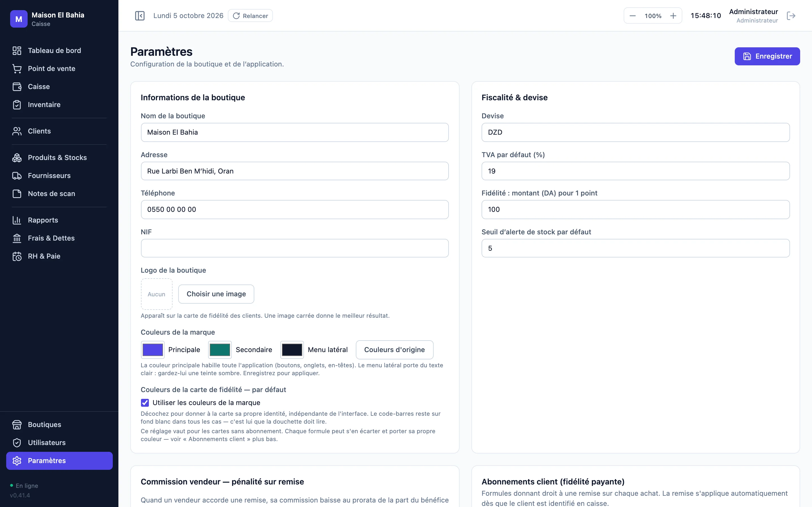
Task: Click Choisir une image button
Action: (216, 294)
